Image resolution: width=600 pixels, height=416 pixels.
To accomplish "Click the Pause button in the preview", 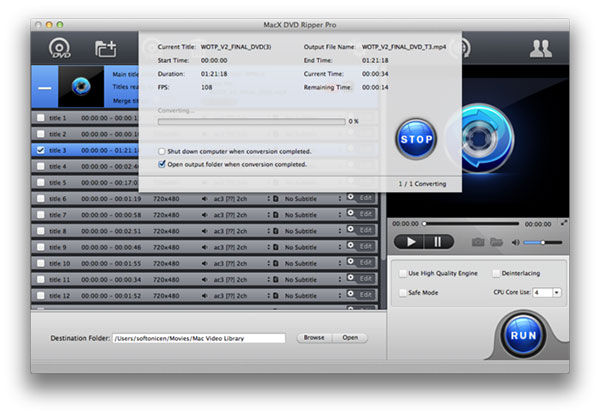I will point(438,242).
